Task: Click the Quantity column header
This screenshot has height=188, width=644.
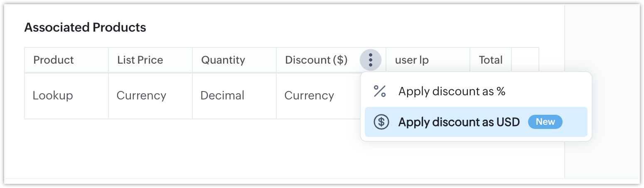Action: point(223,60)
